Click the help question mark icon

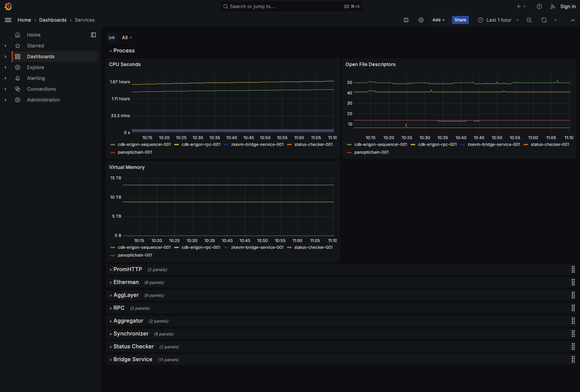539,6
